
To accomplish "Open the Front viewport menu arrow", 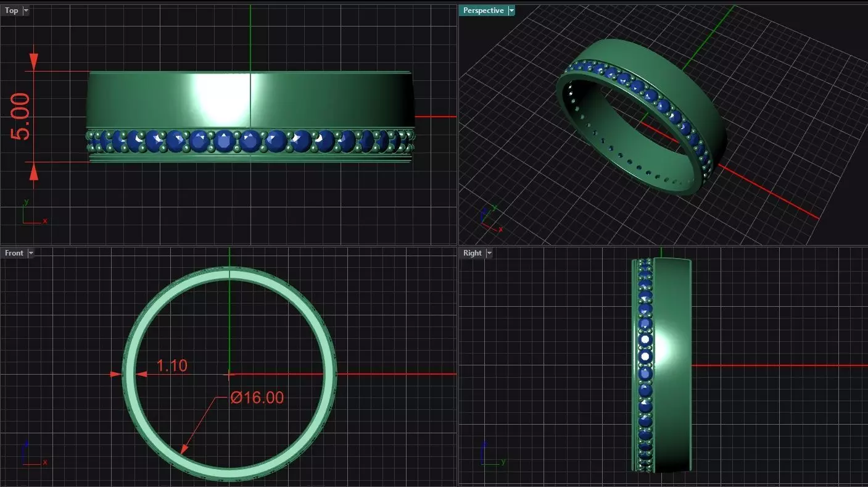I will tap(31, 253).
